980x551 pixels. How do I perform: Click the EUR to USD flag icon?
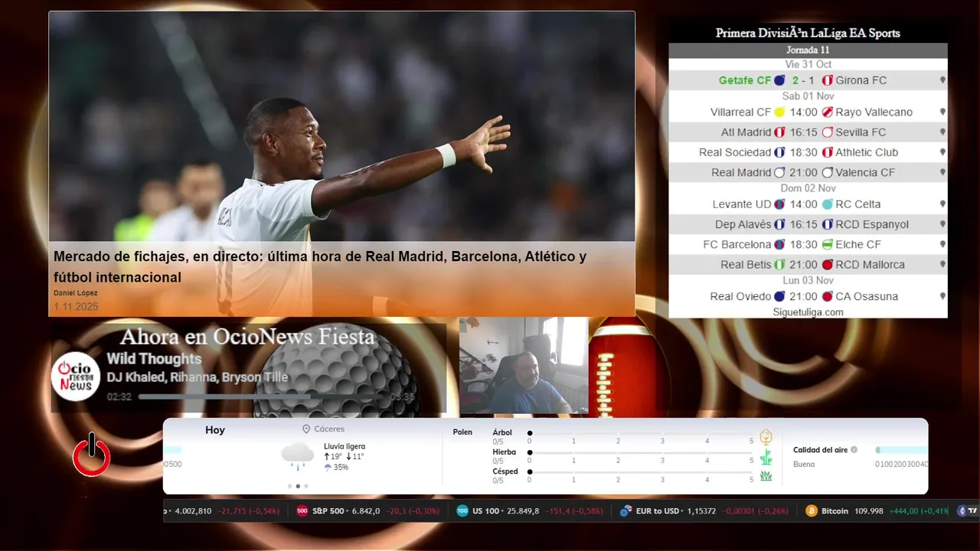(626, 511)
